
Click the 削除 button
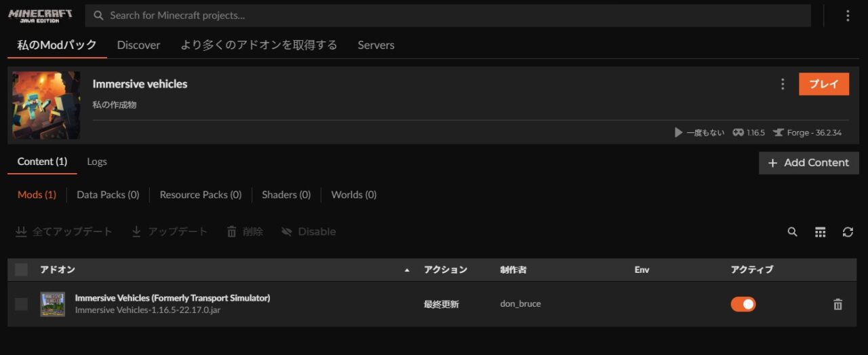[x=245, y=232]
